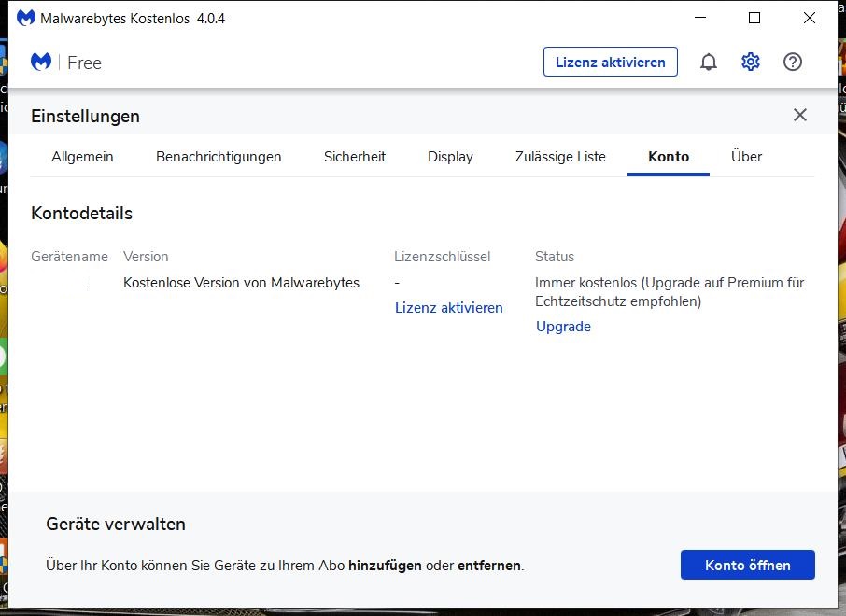846x616 pixels.
Task: Click the Lizenz aktivieren header button
Action: [610, 62]
